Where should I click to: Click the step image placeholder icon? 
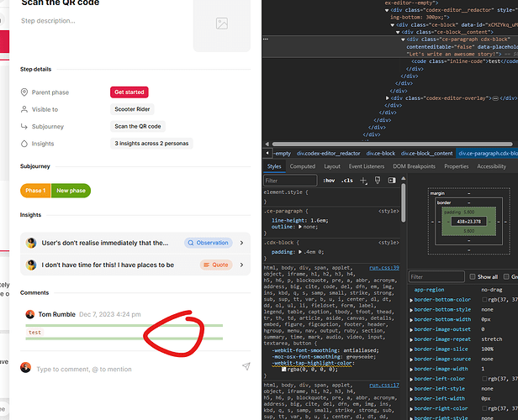click(x=222, y=24)
